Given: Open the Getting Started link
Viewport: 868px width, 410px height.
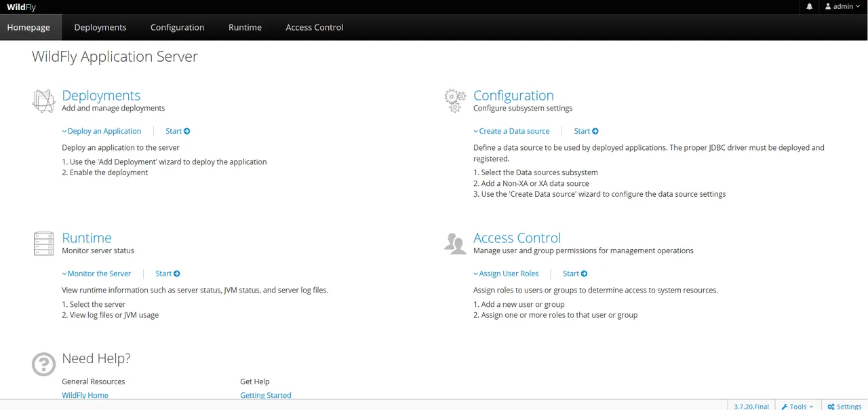Looking at the screenshot, I should 266,395.
